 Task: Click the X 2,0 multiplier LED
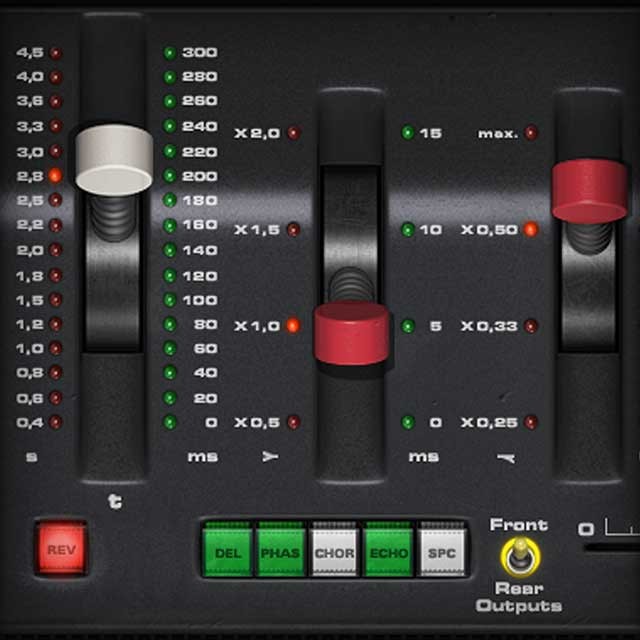click(x=293, y=133)
